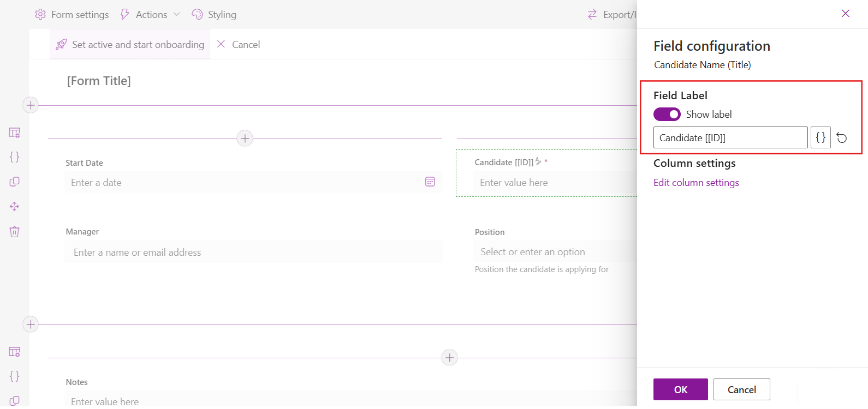Click the top section's move icon in left sidebar
This screenshot has height=409, width=868.
click(x=15, y=207)
